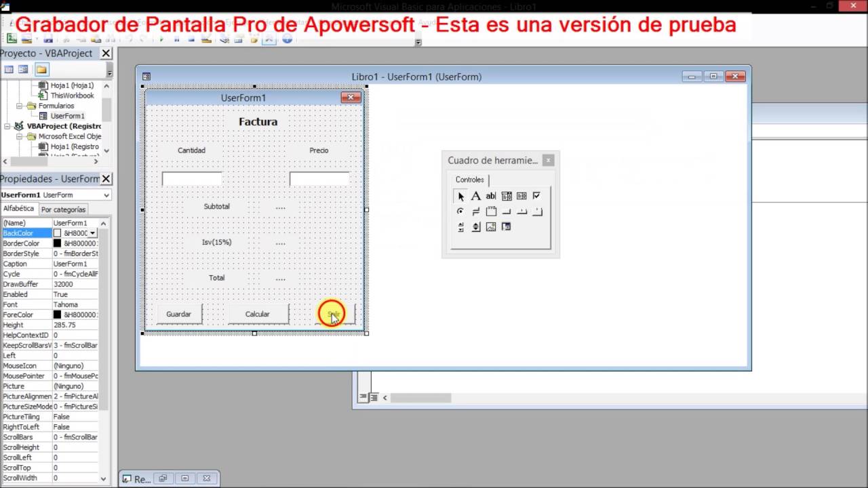
Task: Switch to the Por categorías tab
Action: pyautogui.click(x=63, y=209)
